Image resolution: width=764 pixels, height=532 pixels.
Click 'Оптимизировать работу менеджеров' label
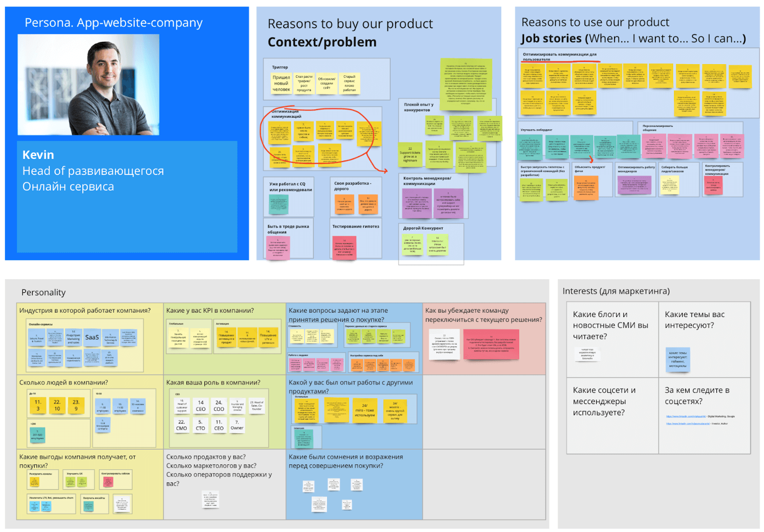coord(636,169)
